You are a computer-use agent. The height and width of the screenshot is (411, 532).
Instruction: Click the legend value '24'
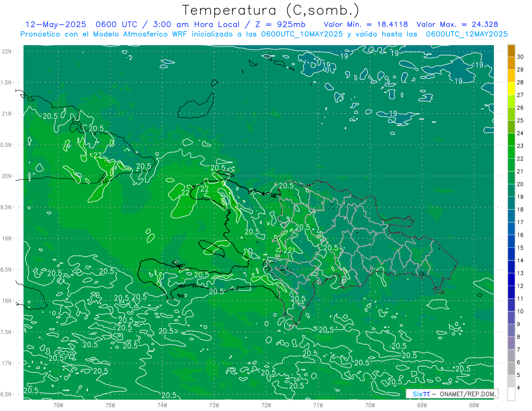(520, 133)
